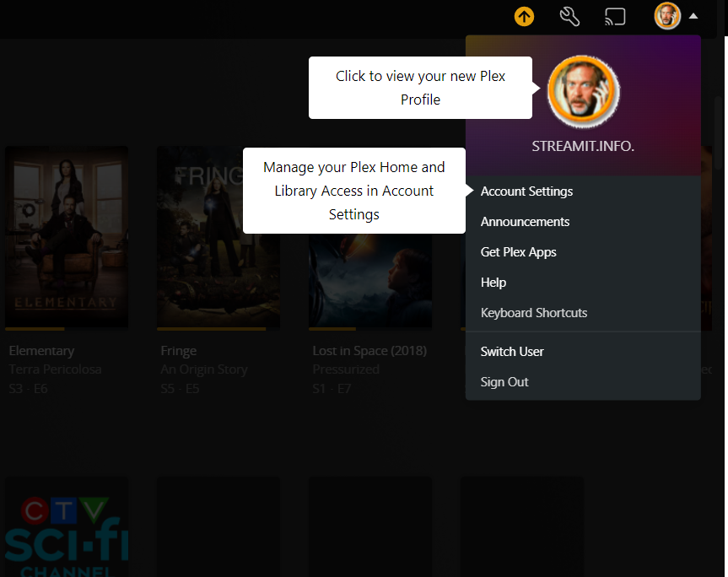The width and height of the screenshot is (728, 577).
Task: Open the An Origin Story episode link
Action: pyautogui.click(x=204, y=369)
